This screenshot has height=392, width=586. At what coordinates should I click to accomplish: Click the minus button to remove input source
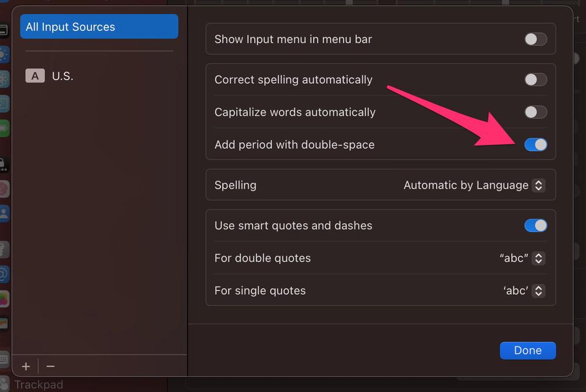(50, 366)
